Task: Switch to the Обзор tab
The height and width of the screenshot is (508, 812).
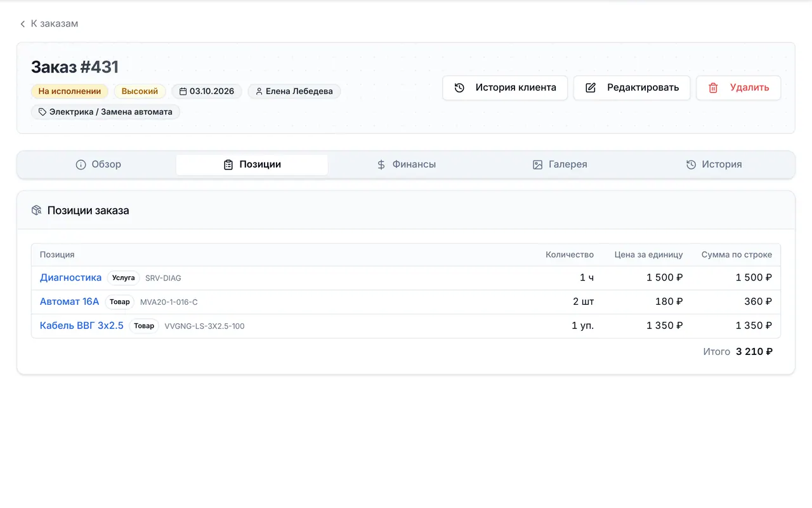Action: (x=98, y=164)
